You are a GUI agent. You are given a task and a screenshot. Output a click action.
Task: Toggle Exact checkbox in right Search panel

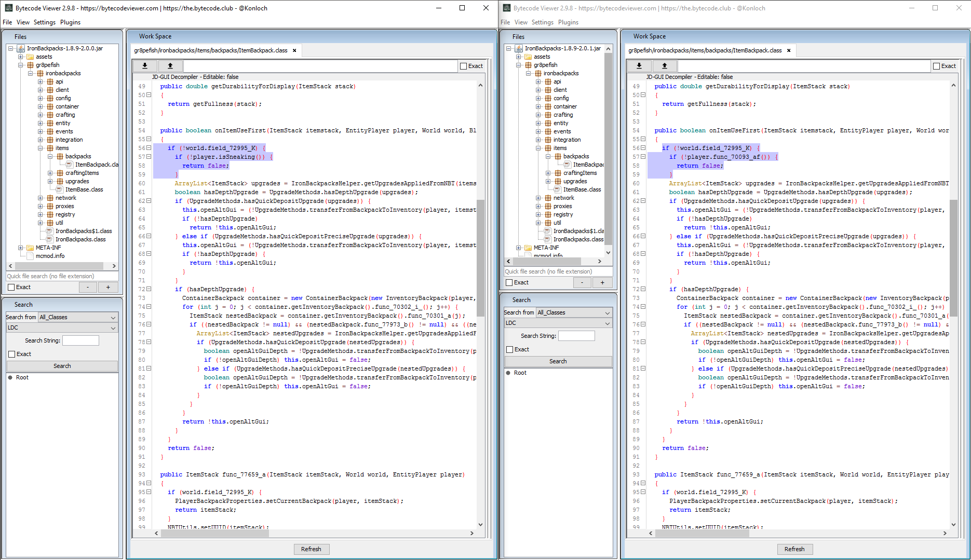point(509,349)
